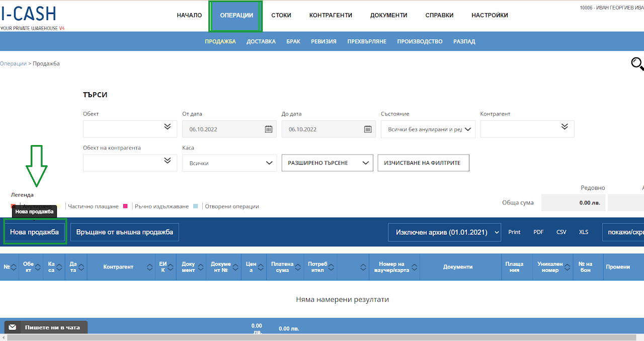Export the table as PDF
644x341 pixels.
pyautogui.click(x=538, y=232)
